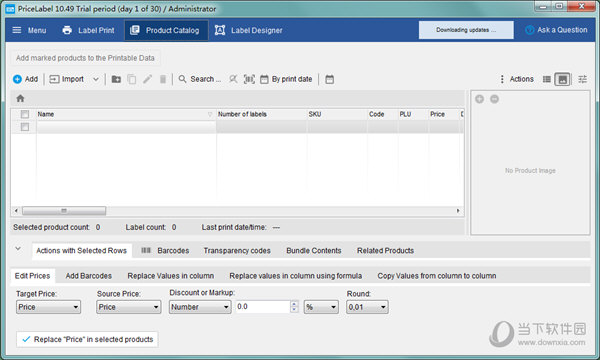
Task: Click the home icon in breadcrumb bar
Action: [x=20, y=98]
